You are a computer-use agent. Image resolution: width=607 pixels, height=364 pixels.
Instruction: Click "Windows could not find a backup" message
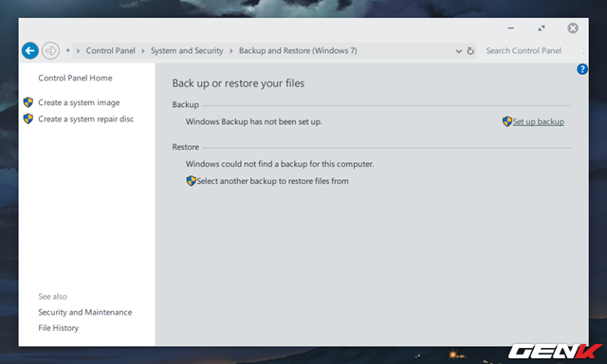click(x=280, y=164)
